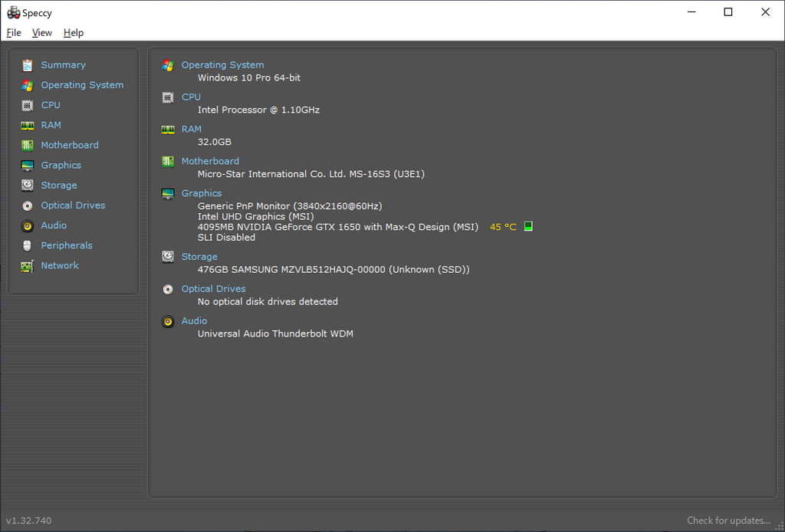Click the Summary clipboard icon in sidebar
Viewport: 785px width, 532px height.
click(28, 65)
